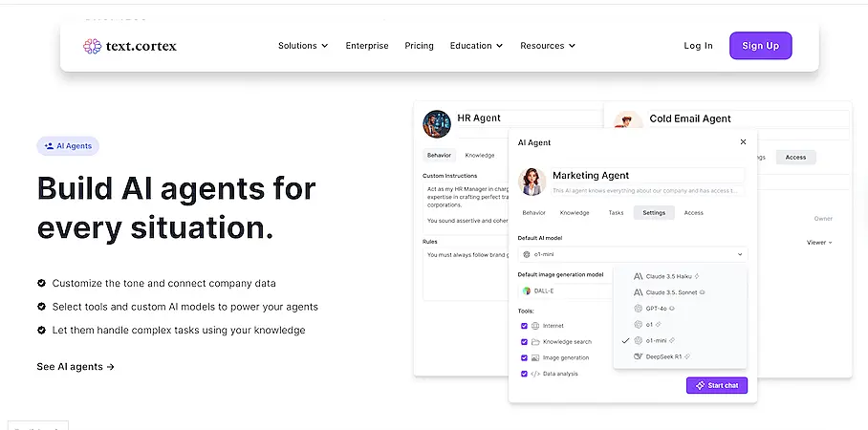Click the Anthropic icon beside Claude 3.5 Sonnet
868x430 pixels.
pos(639,292)
